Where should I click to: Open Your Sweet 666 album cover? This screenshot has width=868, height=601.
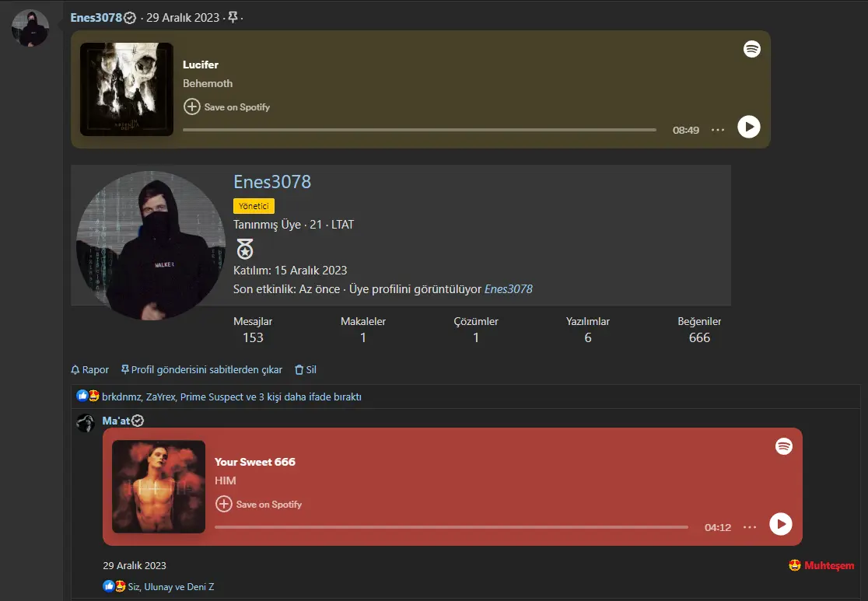tap(159, 487)
